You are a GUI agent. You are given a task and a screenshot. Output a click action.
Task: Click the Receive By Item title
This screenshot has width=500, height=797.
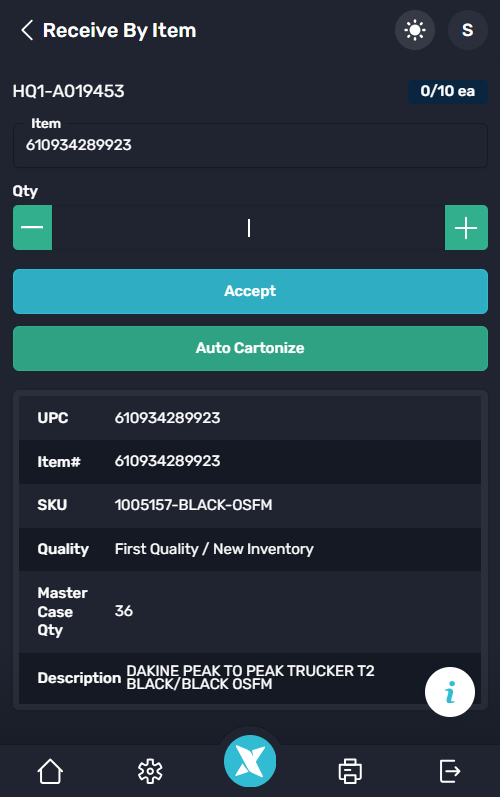[119, 30]
